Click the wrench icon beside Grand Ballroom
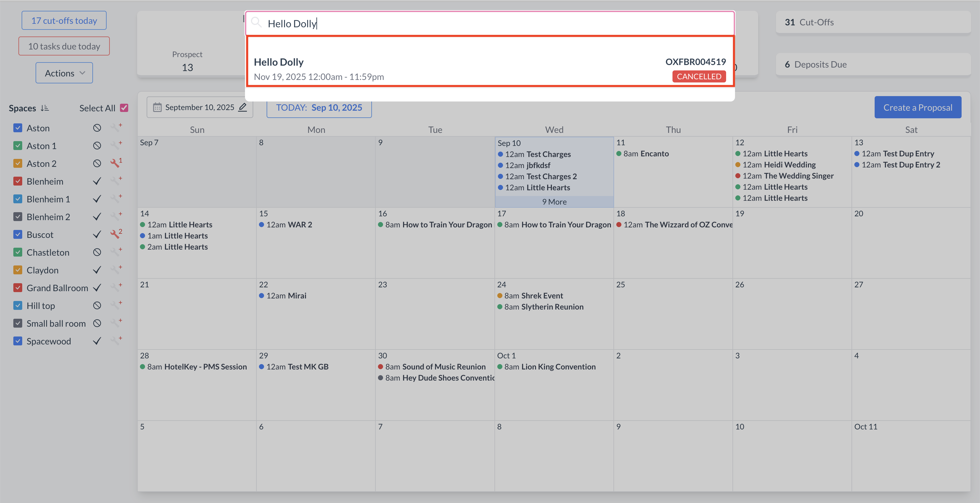The height and width of the screenshot is (503, 980). coord(116,287)
